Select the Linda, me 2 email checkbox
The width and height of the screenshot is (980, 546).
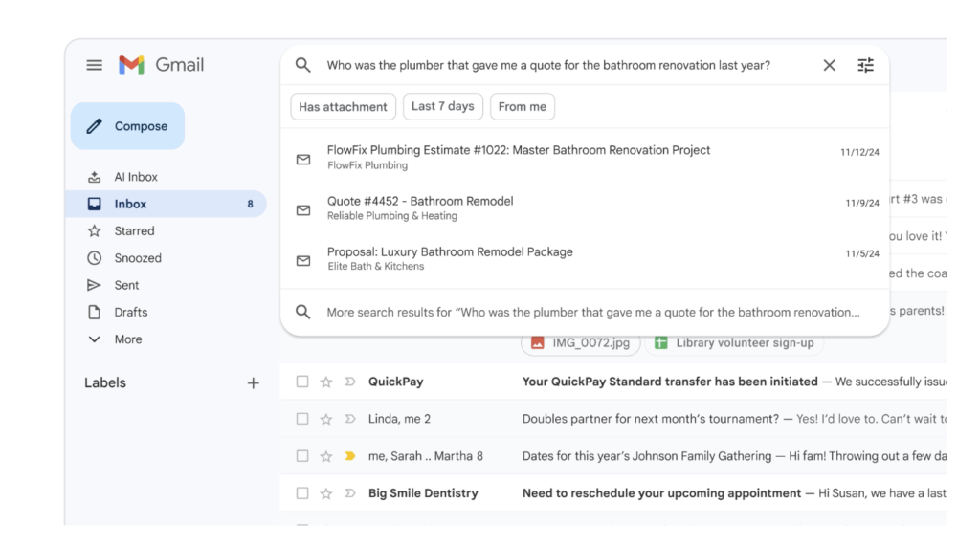(302, 419)
